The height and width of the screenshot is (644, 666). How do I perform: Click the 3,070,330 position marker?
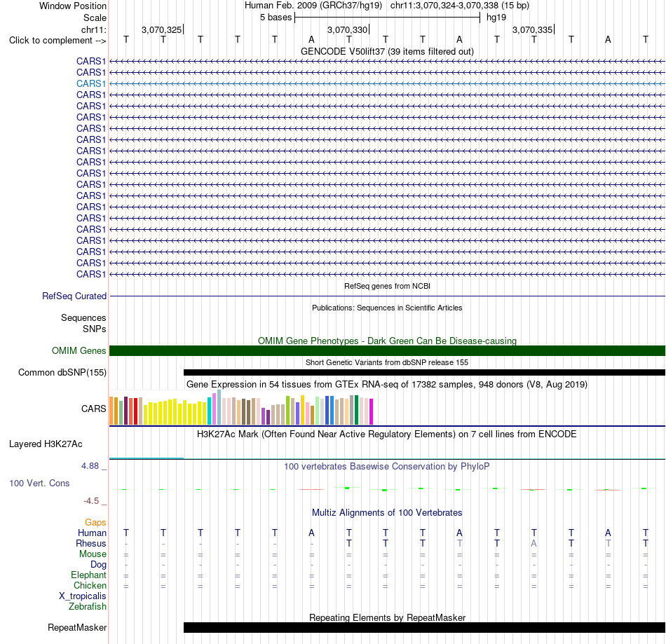[x=347, y=29]
